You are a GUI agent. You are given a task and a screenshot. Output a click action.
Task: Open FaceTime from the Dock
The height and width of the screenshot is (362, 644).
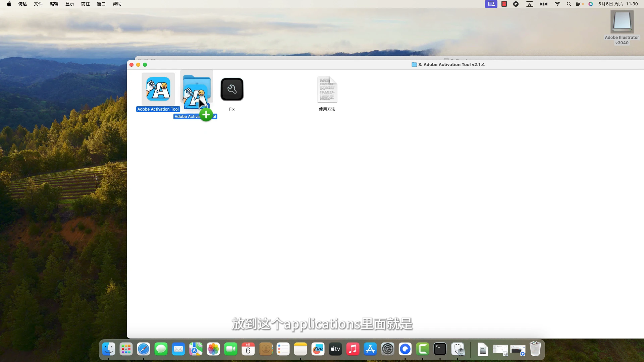click(231, 349)
